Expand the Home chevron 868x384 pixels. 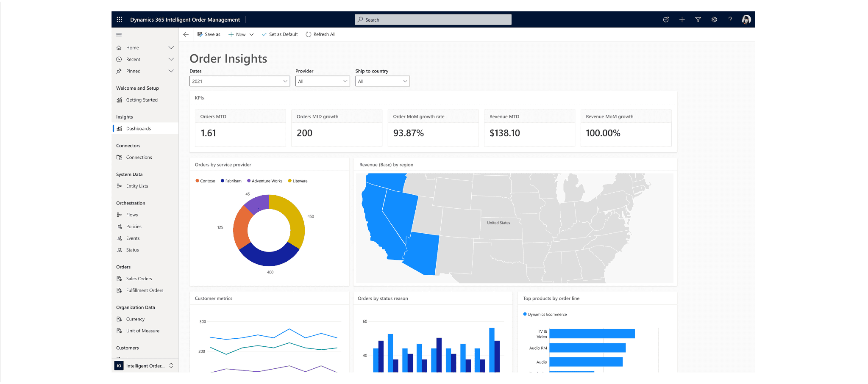pyautogui.click(x=171, y=48)
